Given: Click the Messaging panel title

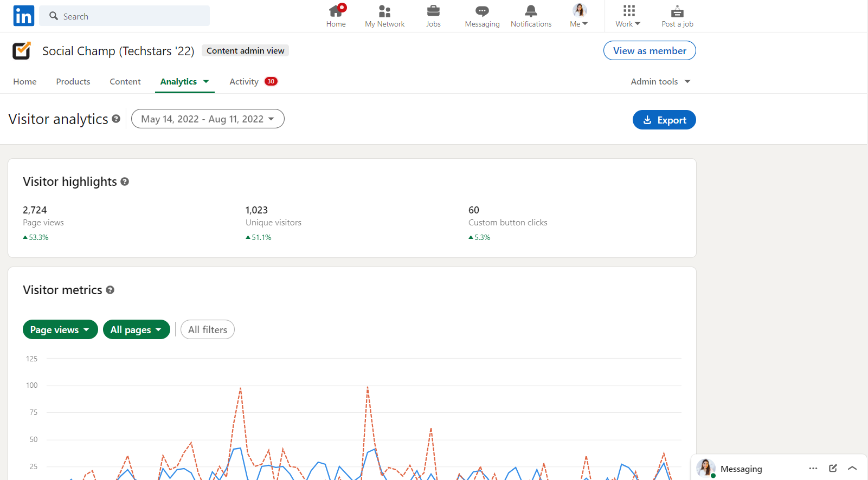Looking at the screenshot, I should click(741, 469).
